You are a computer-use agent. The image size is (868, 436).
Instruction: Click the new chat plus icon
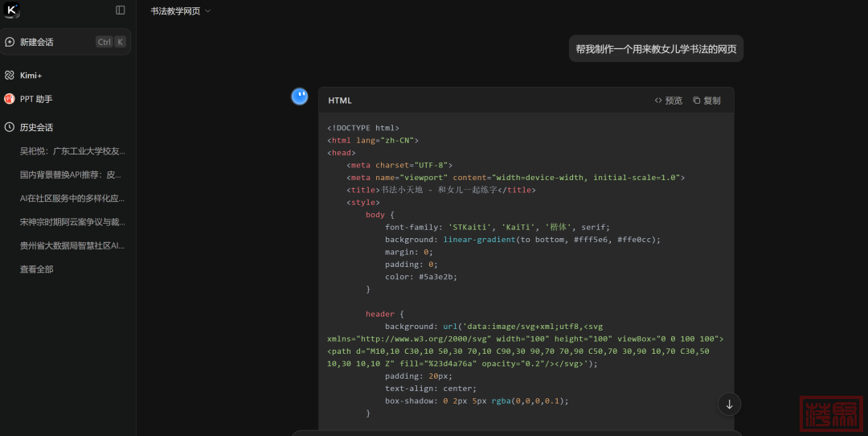(x=10, y=42)
